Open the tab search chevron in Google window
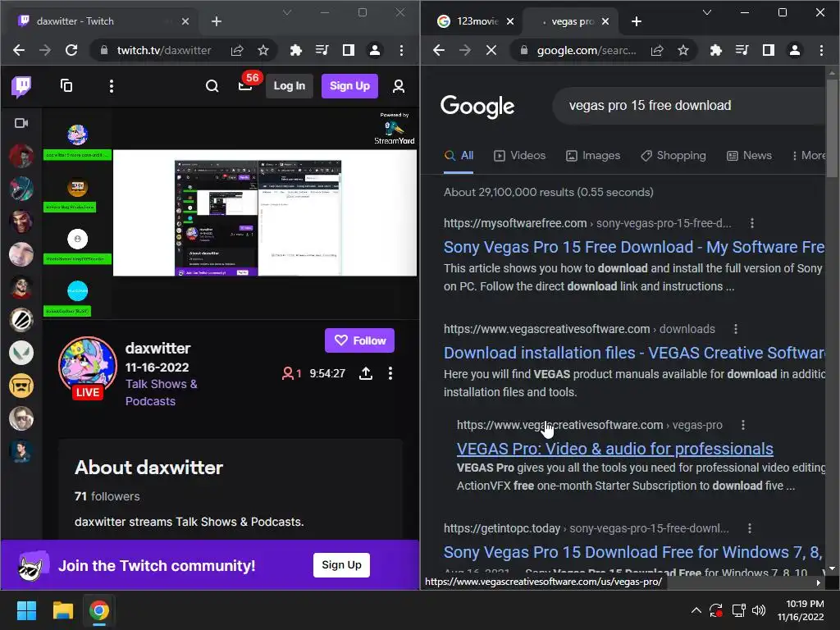 707,12
